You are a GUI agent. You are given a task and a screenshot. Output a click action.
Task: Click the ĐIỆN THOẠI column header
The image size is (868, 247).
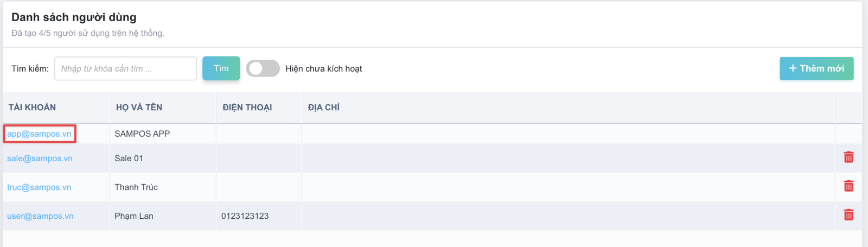coord(247,107)
